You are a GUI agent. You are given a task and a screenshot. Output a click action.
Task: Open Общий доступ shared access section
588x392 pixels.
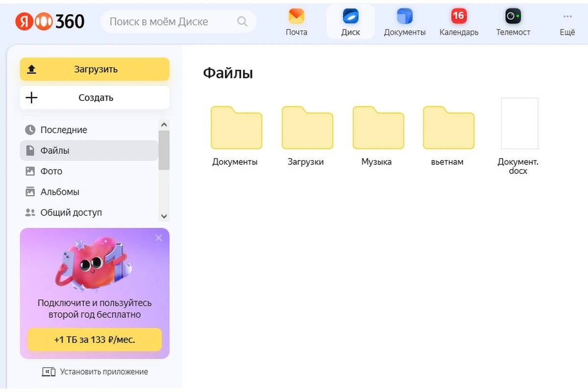tap(89, 213)
